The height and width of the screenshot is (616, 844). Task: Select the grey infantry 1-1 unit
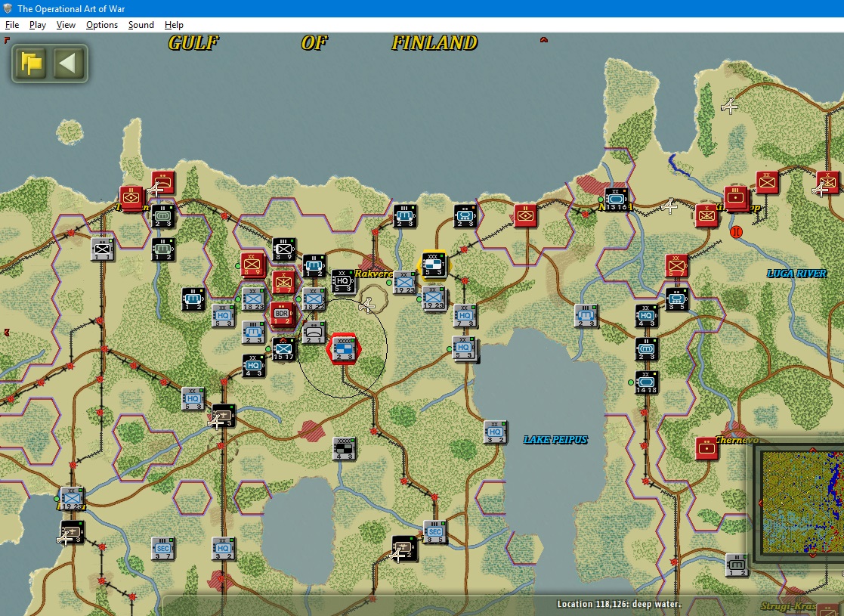pyautogui.click(x=102, y=249)
